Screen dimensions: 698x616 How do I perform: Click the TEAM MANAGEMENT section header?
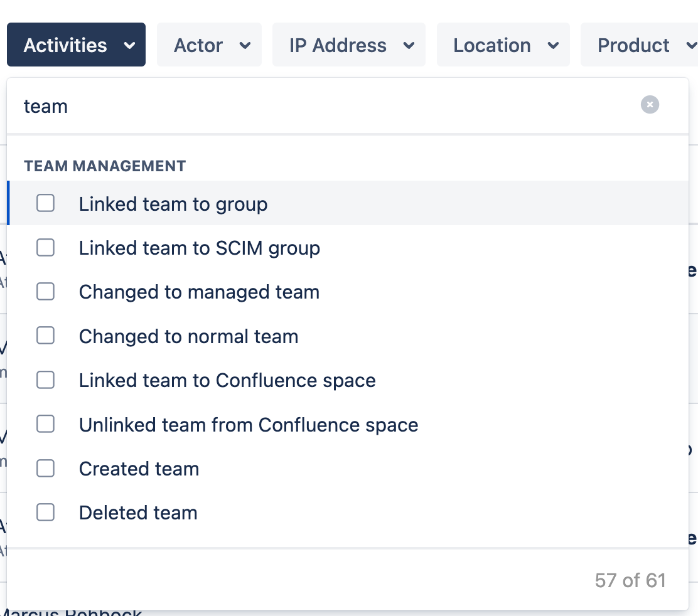(x=105, y=166)
